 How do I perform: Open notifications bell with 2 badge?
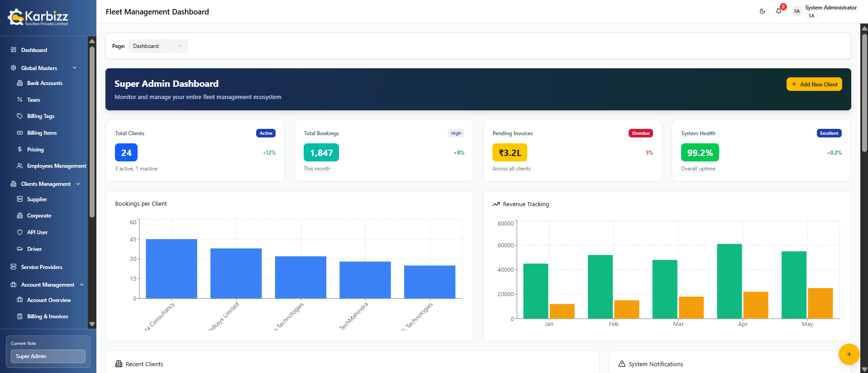click(779, 11)
